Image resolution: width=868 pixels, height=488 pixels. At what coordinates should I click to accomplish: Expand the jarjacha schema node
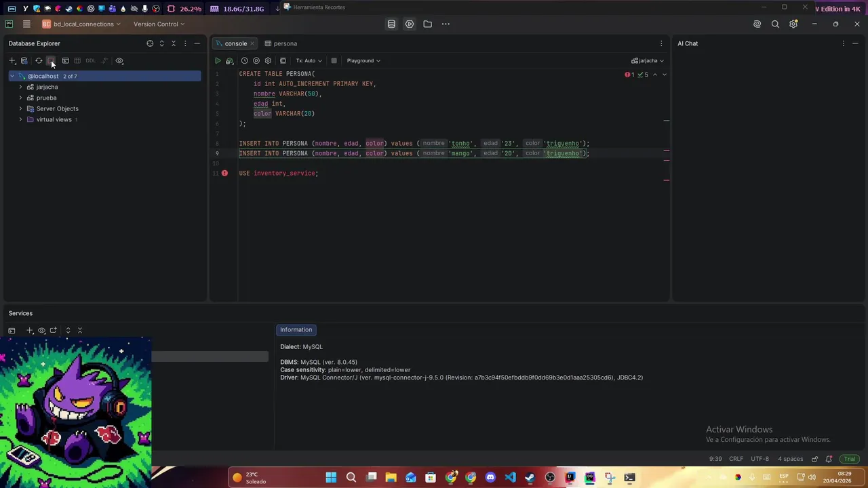click(x=20, y=87)
